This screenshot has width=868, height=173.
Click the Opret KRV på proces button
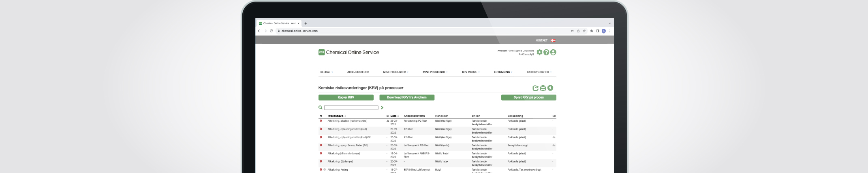coord(528,97)
